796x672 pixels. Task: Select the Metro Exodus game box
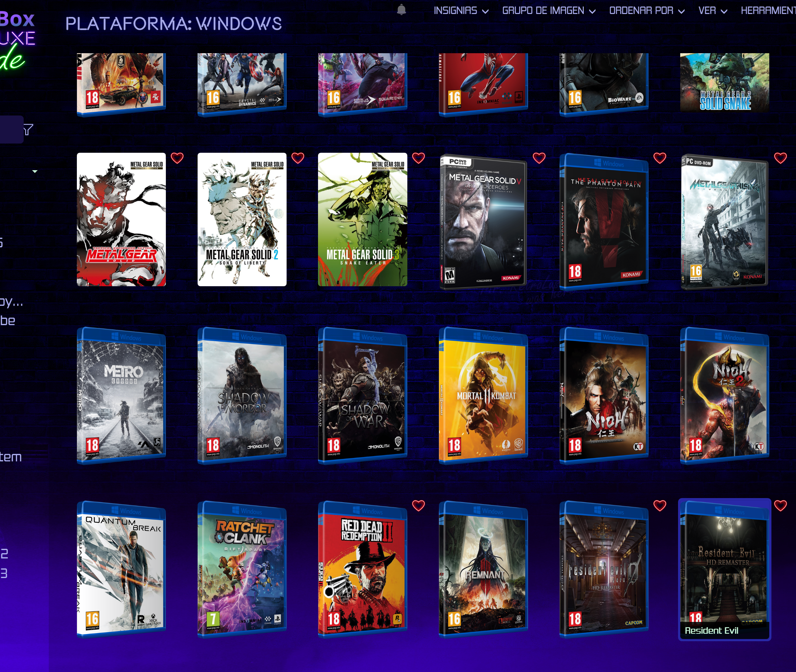[x=121, y=396]
